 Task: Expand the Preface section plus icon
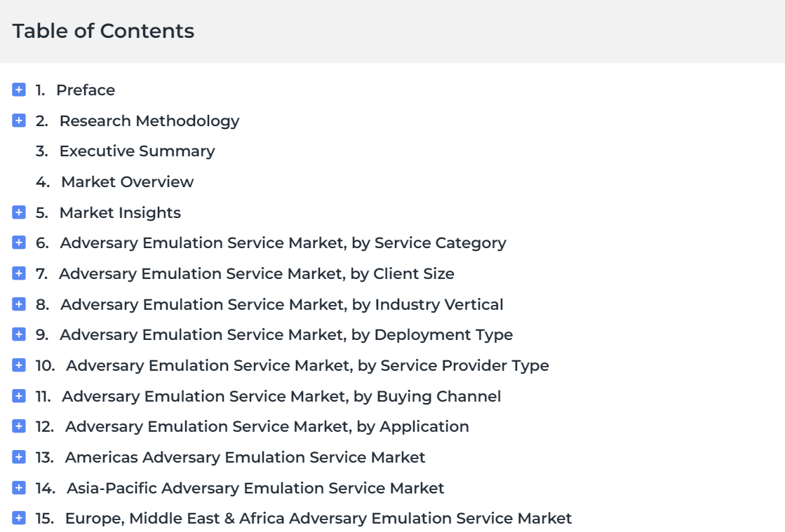[19, 90]
